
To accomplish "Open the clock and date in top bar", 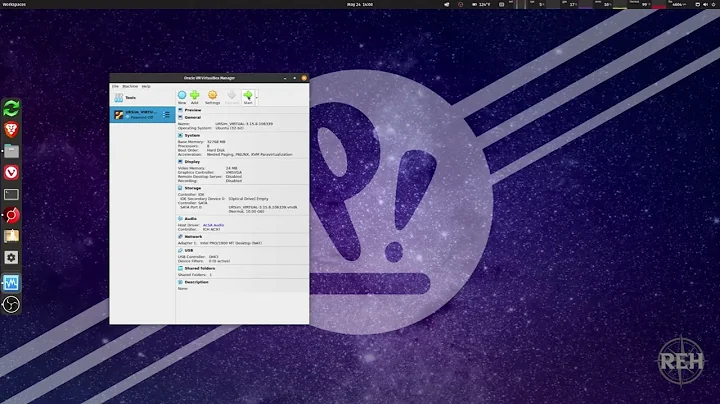I will (x=360, y=5).
